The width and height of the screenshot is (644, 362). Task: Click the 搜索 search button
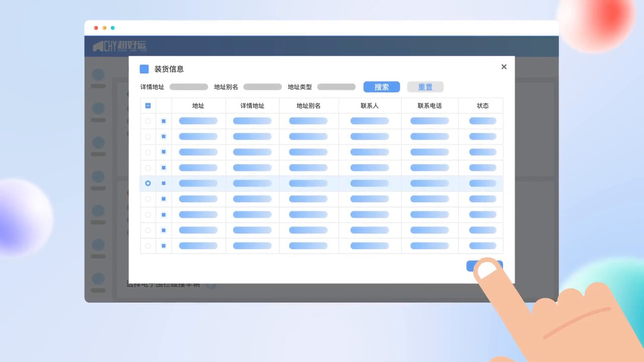[381, 87]
